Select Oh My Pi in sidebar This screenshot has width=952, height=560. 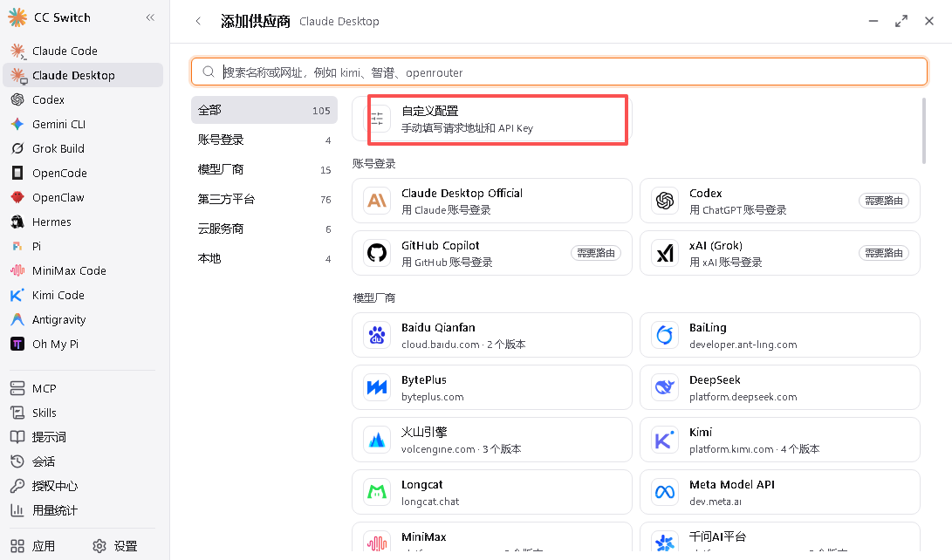[x=83, y=344]
